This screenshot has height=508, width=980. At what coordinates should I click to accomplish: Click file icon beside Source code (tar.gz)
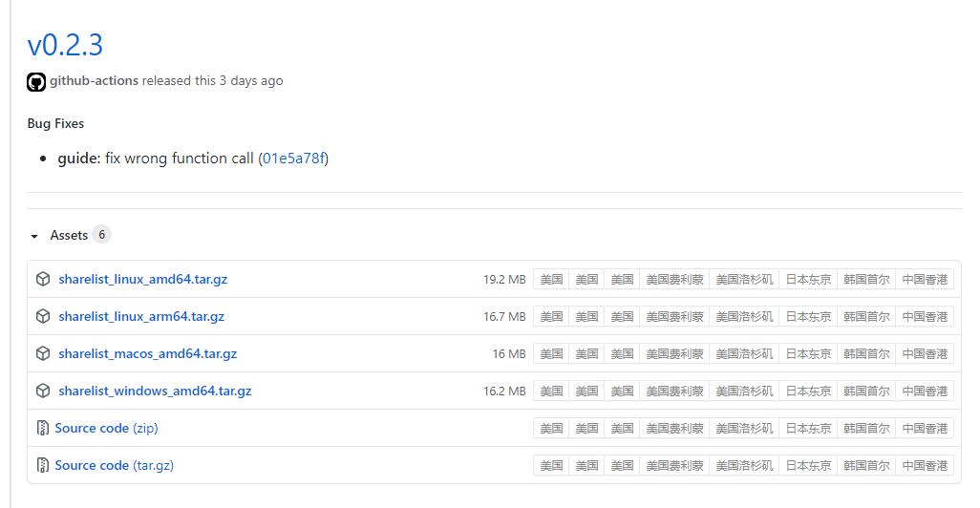pyautogui.click(x=42, y=465)
